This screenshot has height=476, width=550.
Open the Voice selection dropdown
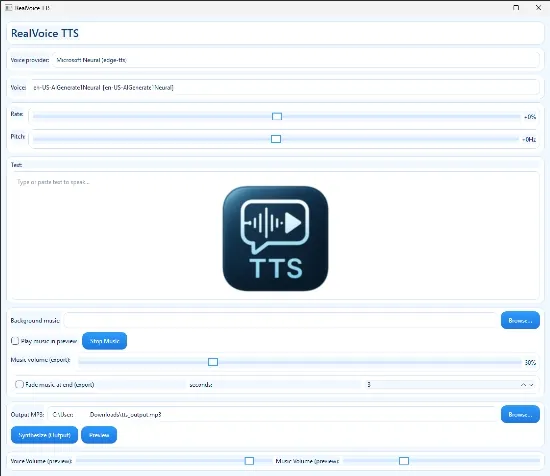[284, 87]
